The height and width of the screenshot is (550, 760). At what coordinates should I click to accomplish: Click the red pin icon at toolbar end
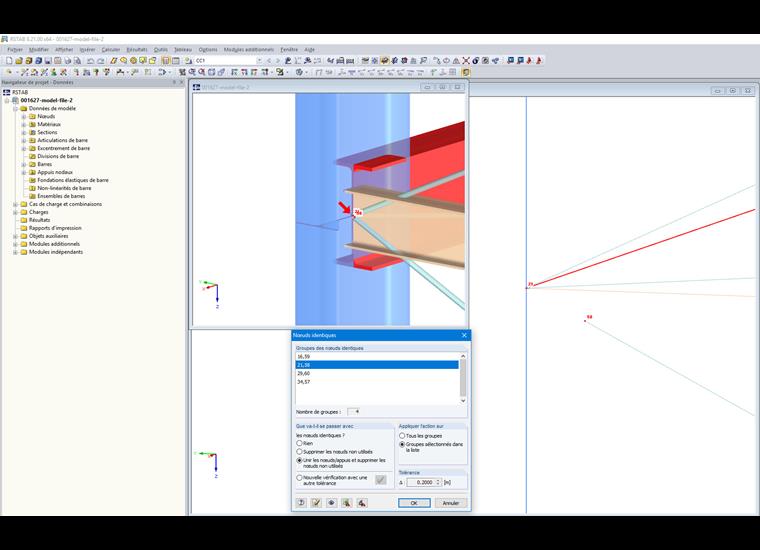pos(539,61)
